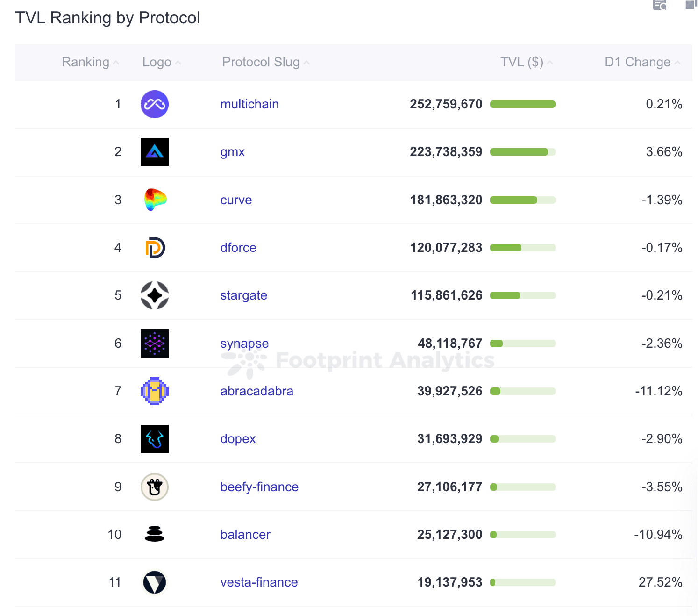Select the gmx logo icon
The image size is (698, 616).
154,151
